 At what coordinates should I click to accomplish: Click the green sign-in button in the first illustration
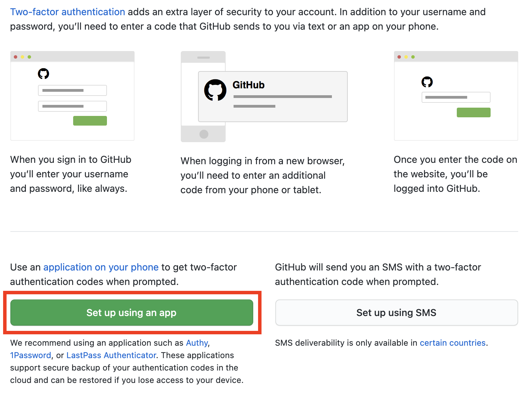tap(90, 120)
